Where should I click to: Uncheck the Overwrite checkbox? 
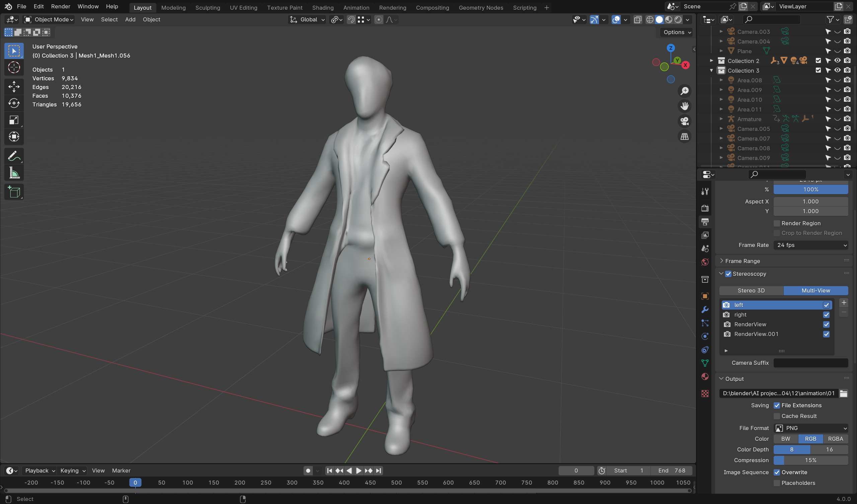point(777,472)
